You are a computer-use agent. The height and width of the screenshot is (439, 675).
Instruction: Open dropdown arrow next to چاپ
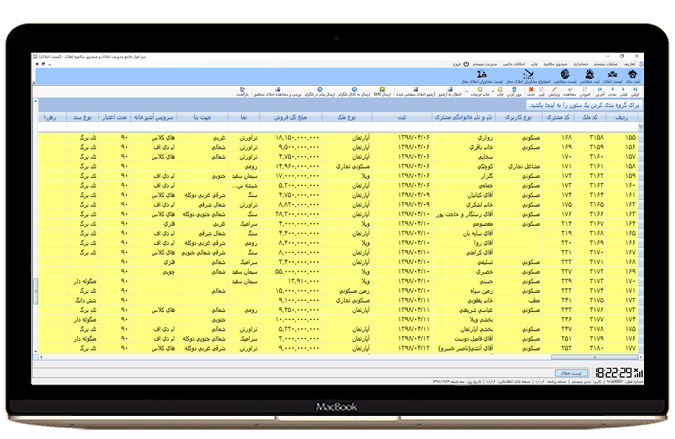493,91
